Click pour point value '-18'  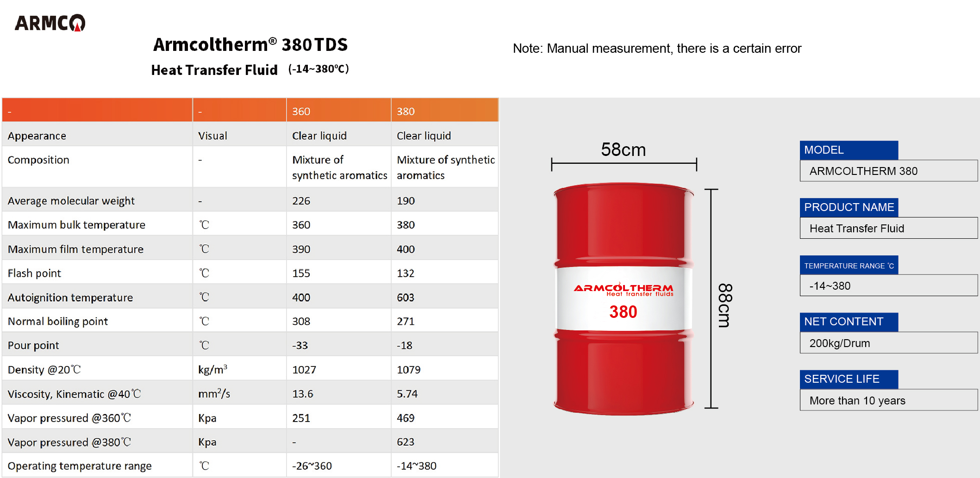point(405,345)
